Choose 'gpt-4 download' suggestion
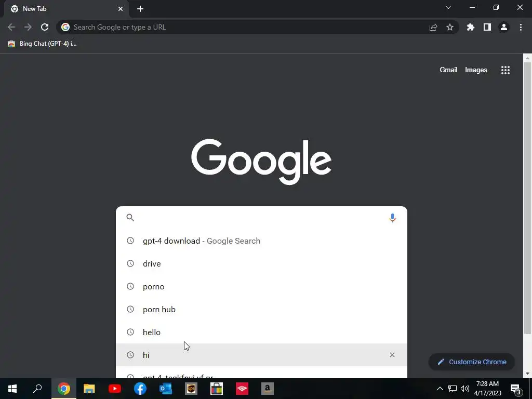Viewport: 532px width, 399px height. pyautogui.click(x=261, y=241)
